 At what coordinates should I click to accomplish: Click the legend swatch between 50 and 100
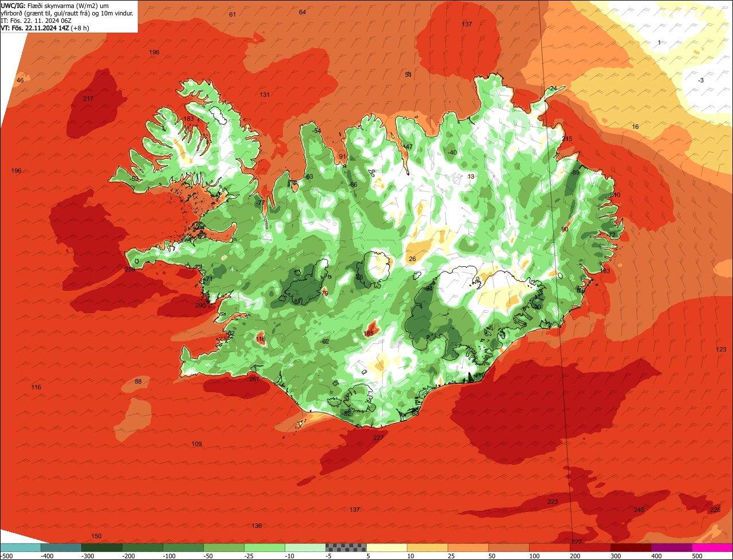pos(509,547)
